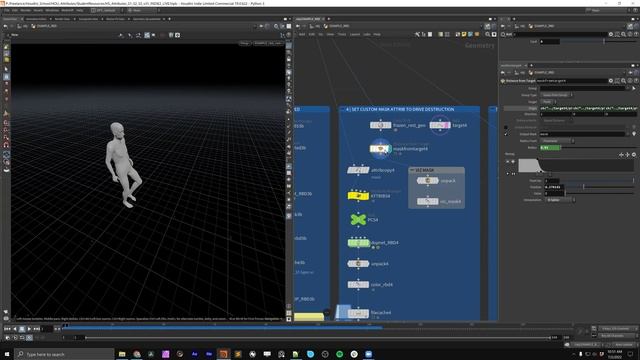Click the Group selector arrow icon
The height and width of the screenshot is (360, 640).
tap(634, 88)
